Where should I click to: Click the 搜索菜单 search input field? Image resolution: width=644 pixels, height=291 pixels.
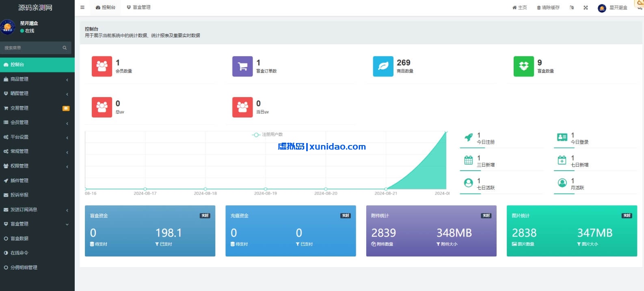point(32,48)
